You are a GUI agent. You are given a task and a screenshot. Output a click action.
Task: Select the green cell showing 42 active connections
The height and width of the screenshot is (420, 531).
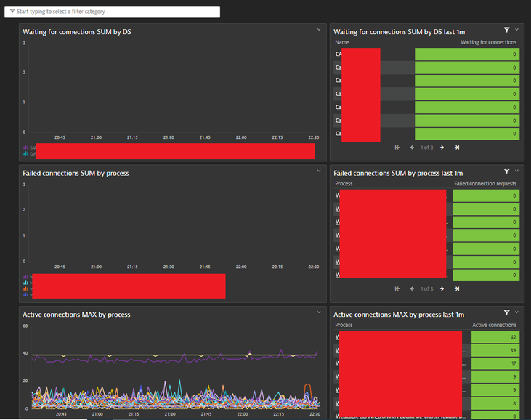495,337
